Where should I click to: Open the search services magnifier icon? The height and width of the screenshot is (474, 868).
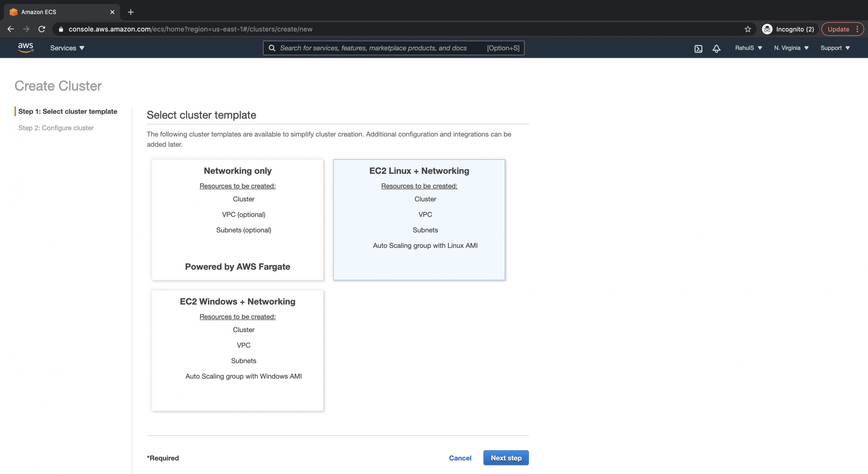[x=272, y=48]
